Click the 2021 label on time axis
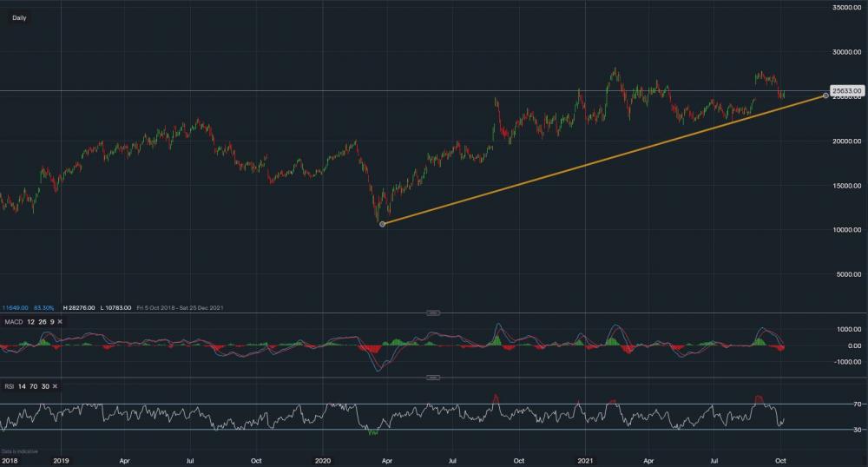The width and height of the screenshot is (868, 467). tap(586, 459)
